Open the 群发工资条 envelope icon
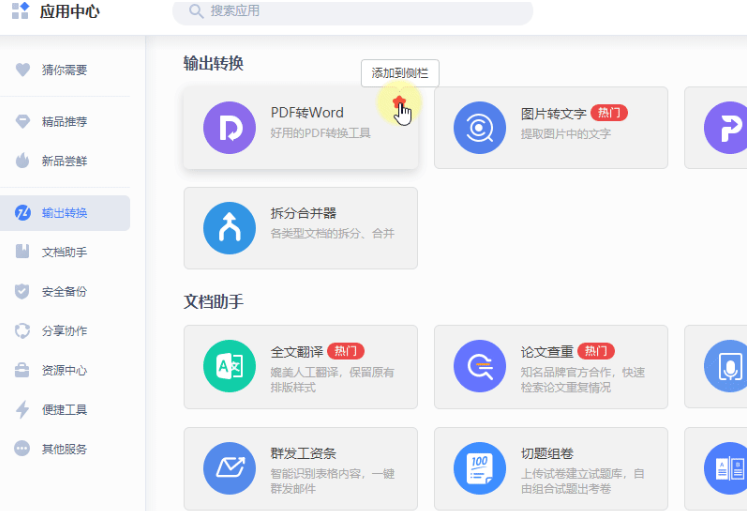This screenshot has height=511, width=747. [229, 468]
